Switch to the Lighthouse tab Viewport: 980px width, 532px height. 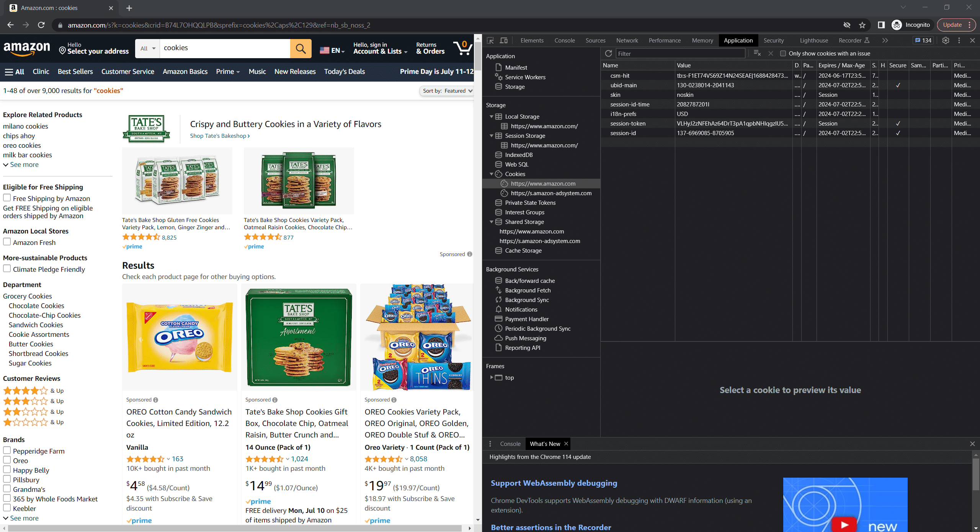[814, 41]
